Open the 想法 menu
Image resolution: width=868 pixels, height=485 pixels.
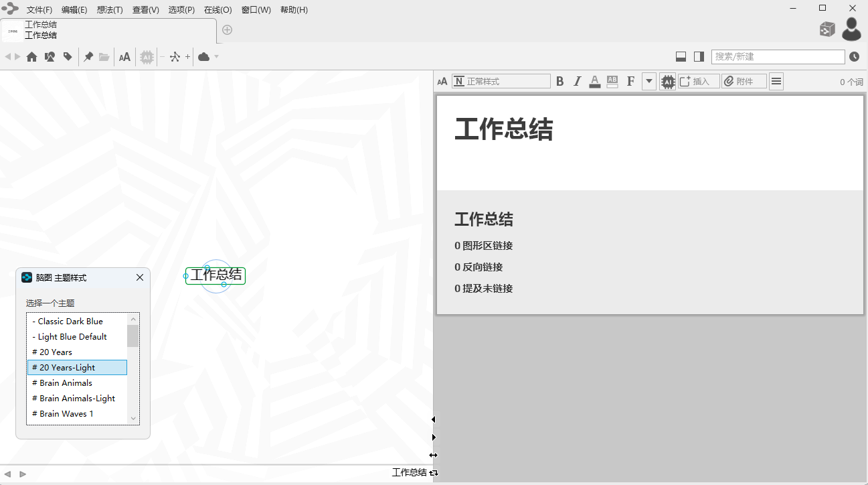109,9
